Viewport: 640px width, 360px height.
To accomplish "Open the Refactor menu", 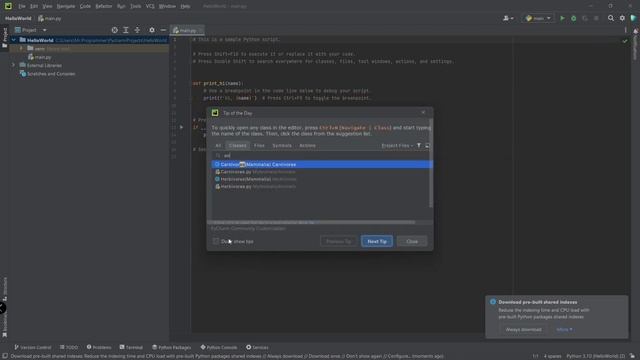I will pos(104,6).
